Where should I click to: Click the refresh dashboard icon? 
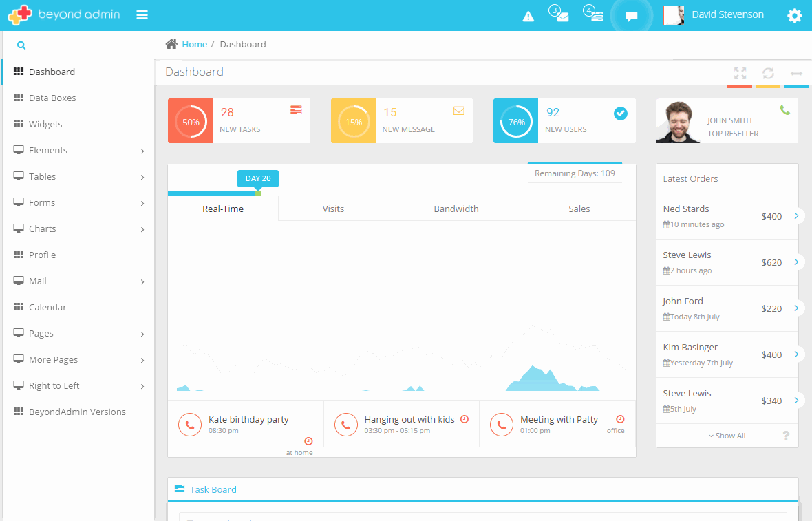[x=768, y=73]
